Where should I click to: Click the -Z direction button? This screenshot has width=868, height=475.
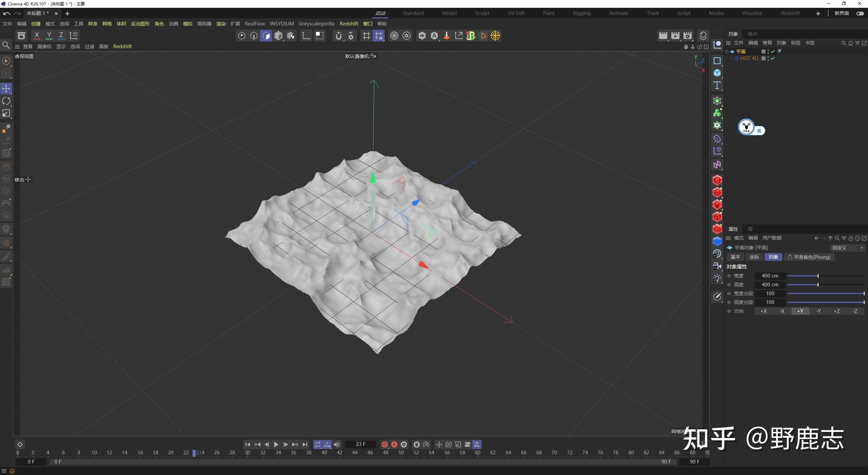[x=855, y=311]
